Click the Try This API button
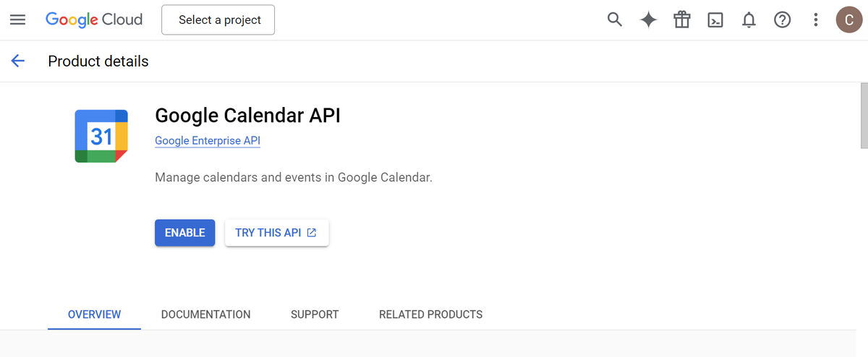 click(276, 233)
